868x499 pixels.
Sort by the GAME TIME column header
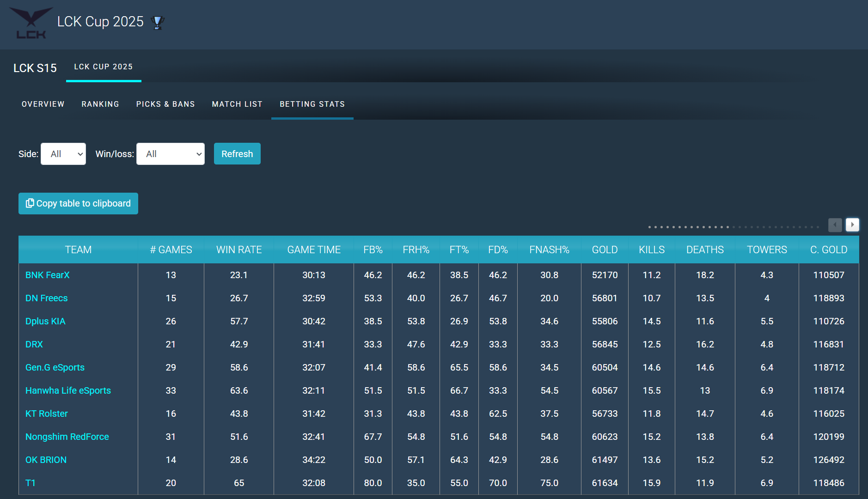click(314, 249)
